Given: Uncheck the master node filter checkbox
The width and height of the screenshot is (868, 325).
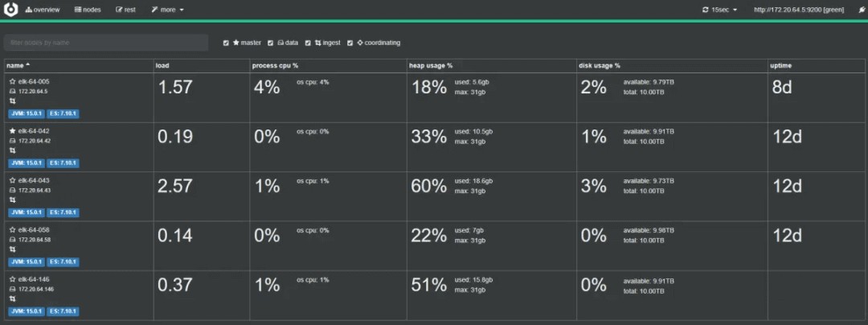Looking at the screenshot, I should point(226,43).
